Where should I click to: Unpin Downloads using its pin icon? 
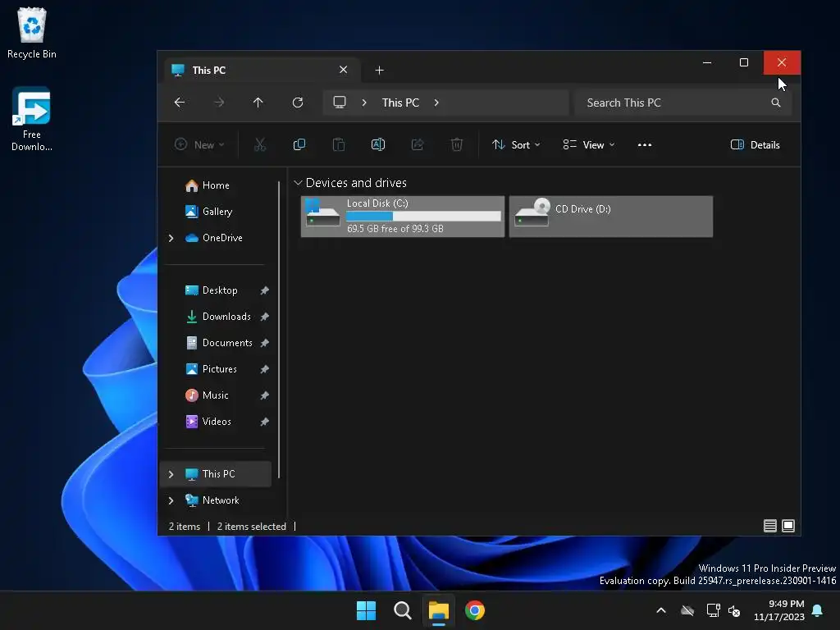(x=265, y=317)
